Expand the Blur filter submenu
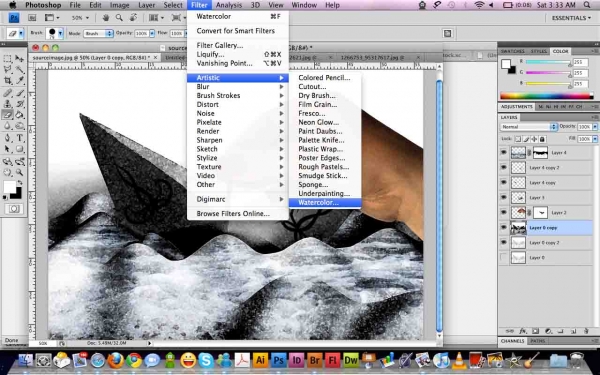 click(238, 86)
